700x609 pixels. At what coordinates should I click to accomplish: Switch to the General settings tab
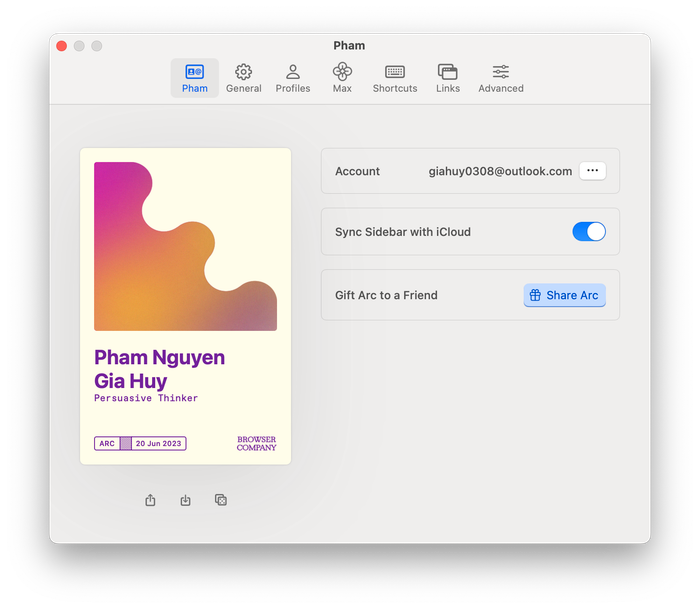pyautogui.click(x=244, y=78)
